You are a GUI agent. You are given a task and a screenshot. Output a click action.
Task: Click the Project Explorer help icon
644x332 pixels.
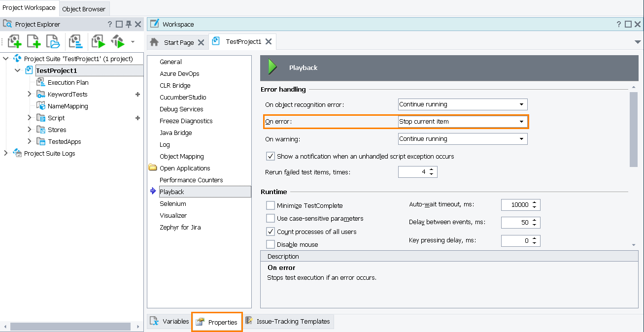point(109,24)
